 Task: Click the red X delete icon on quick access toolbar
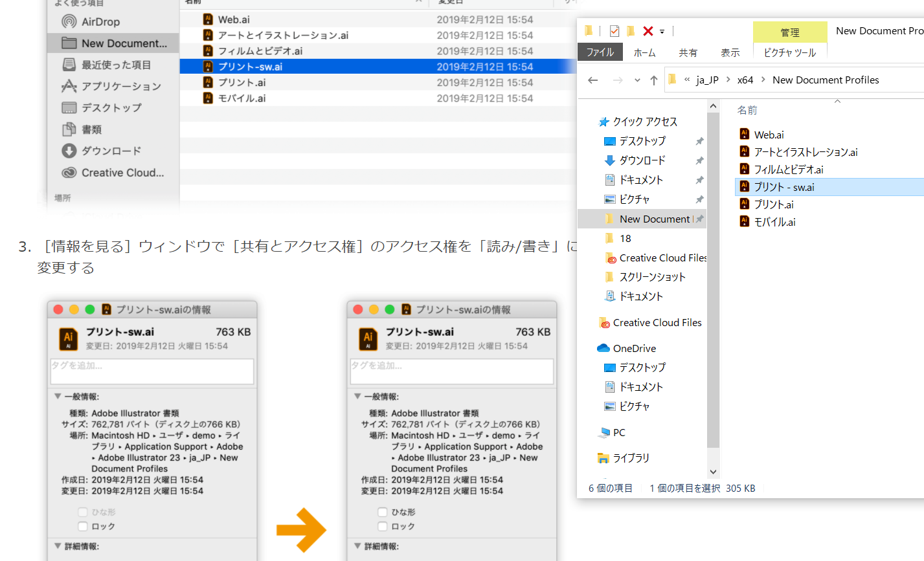coord(648,30)
